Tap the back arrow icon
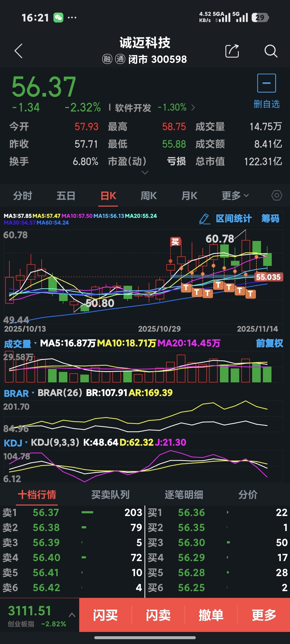This screenshot has height=644, width=290. pyautogui.click(x=18, y=51)
